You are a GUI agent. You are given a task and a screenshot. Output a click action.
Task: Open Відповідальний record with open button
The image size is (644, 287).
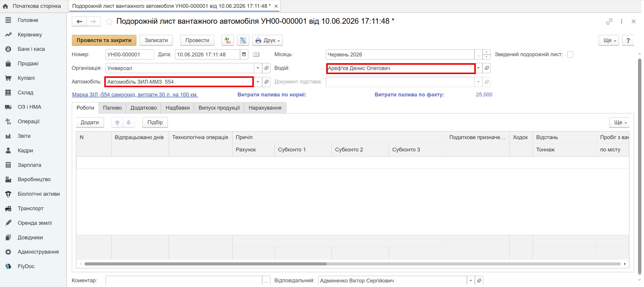479,281
